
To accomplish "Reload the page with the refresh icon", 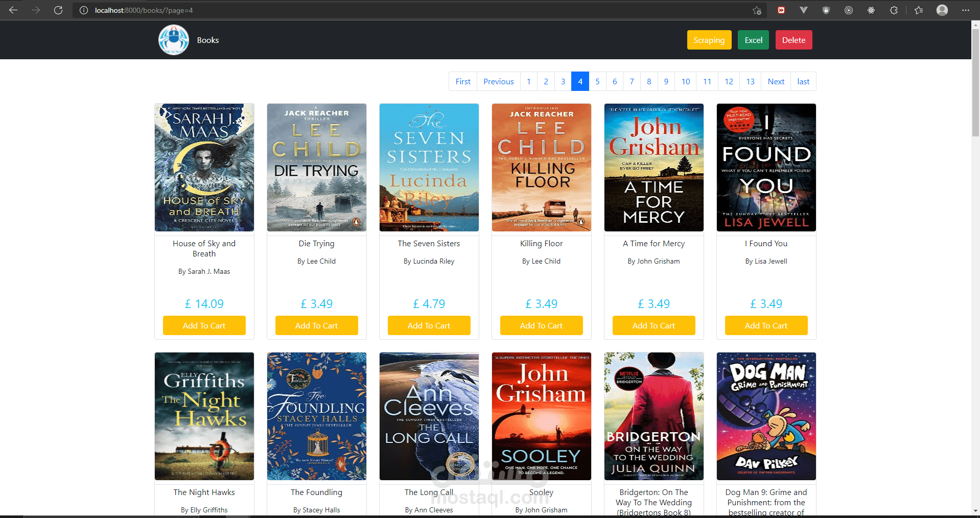I will pyautogui.click(x=58, y=10).
